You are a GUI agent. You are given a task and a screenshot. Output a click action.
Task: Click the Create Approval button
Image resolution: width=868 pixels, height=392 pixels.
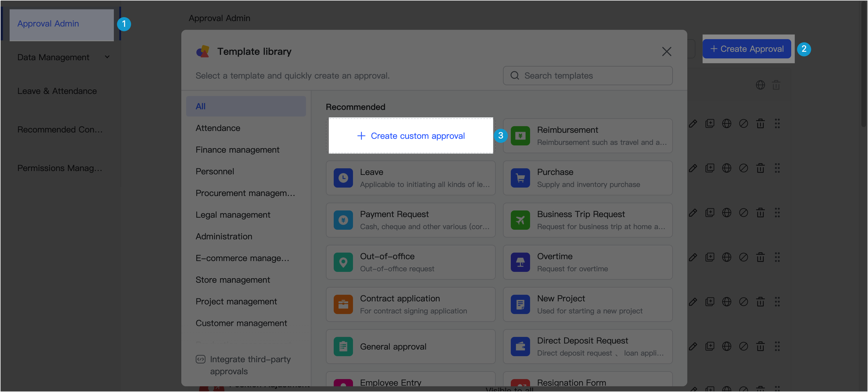[746, 49]
